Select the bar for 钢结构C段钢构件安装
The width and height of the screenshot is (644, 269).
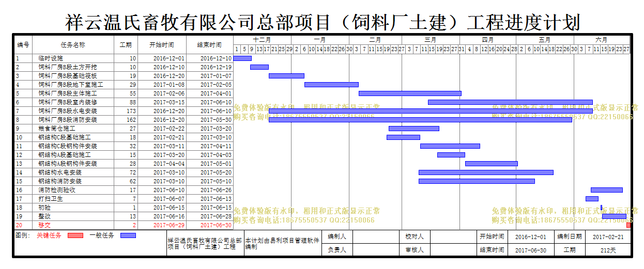(x=450, y=146)
